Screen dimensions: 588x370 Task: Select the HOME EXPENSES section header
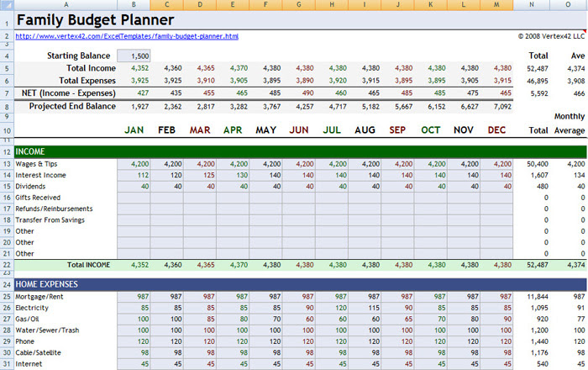click(x=301, y=284)
